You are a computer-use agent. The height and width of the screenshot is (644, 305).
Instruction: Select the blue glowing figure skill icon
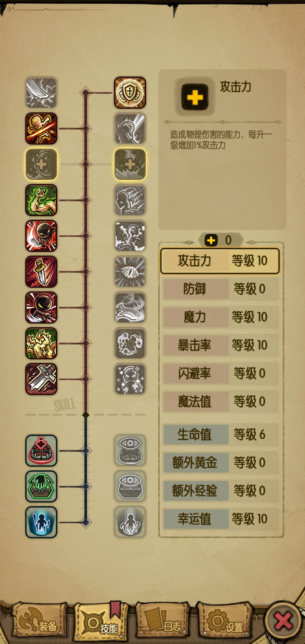41,522
